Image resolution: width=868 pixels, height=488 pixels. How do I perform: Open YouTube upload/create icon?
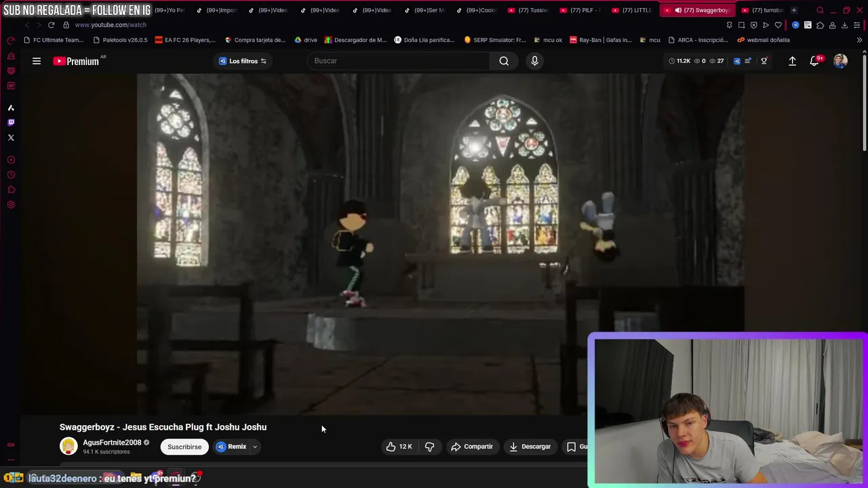pos(792,61)
